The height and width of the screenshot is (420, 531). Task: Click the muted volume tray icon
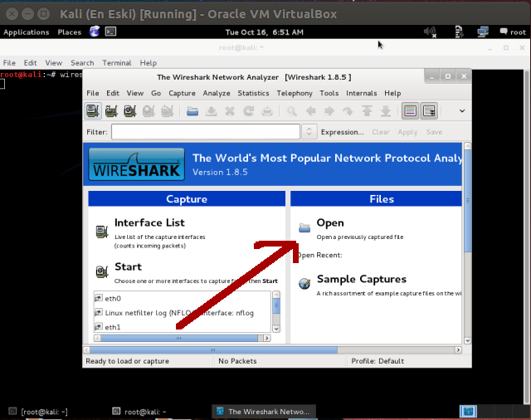coord(430,32)
